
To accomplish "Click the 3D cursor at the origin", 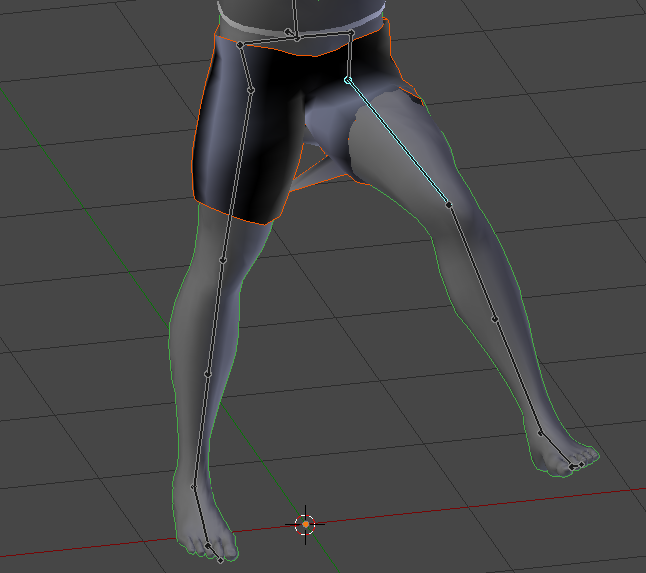I will point(305,524).
